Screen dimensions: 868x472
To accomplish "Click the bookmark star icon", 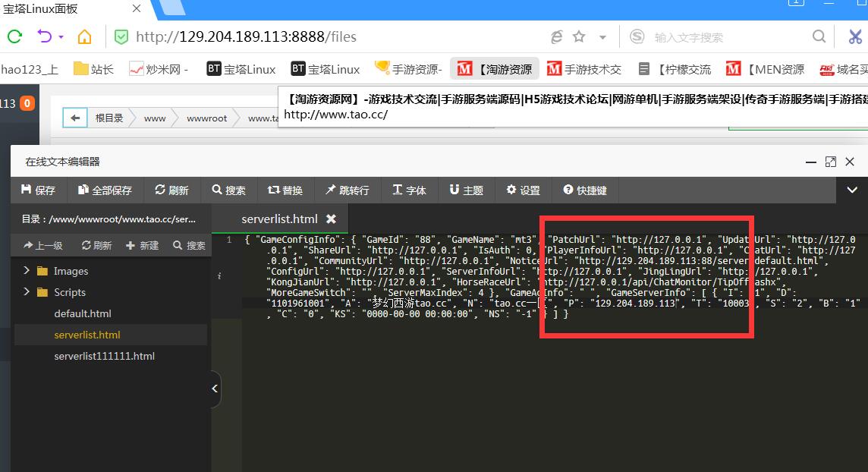I will tap(579, 36).
